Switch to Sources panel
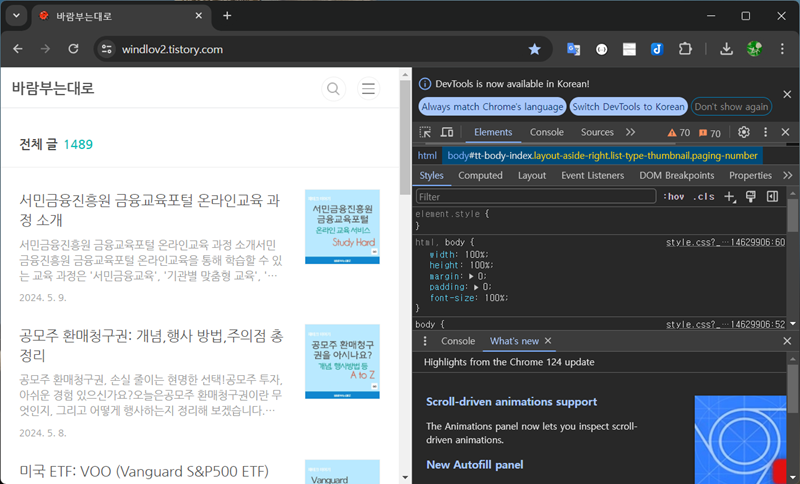 tap(597, 132)
